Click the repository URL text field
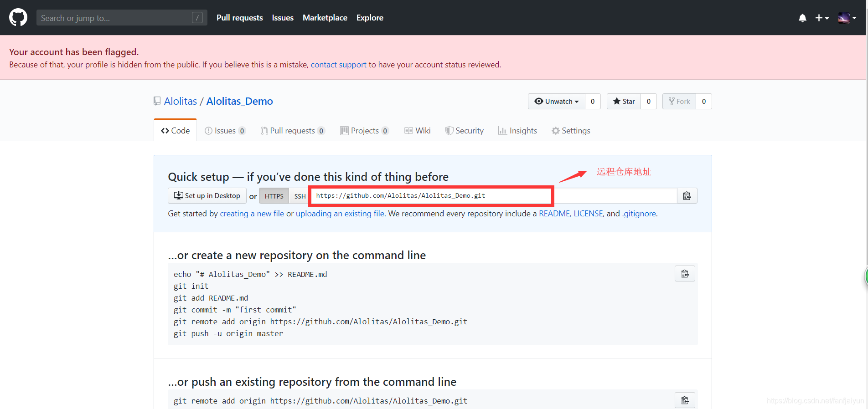The width and height of the screenshot is (868, 409). pyautogui.click(x=494, y=196)
